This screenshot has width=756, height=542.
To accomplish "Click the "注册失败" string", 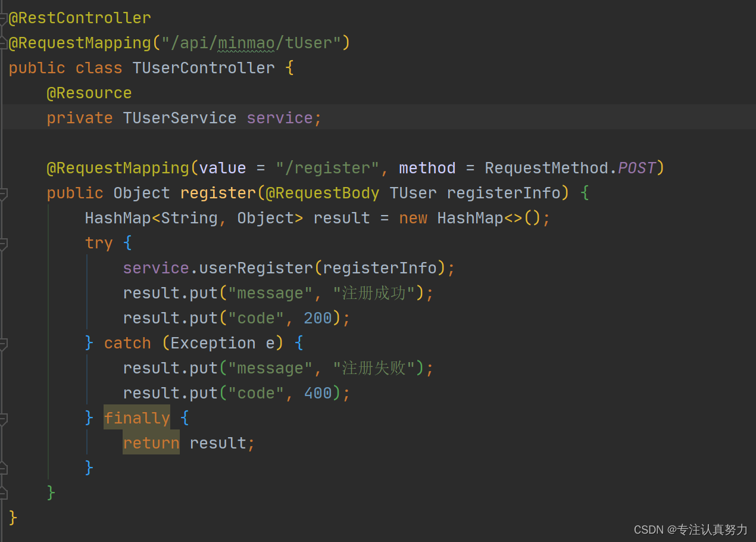I will (x=374, y=369).
